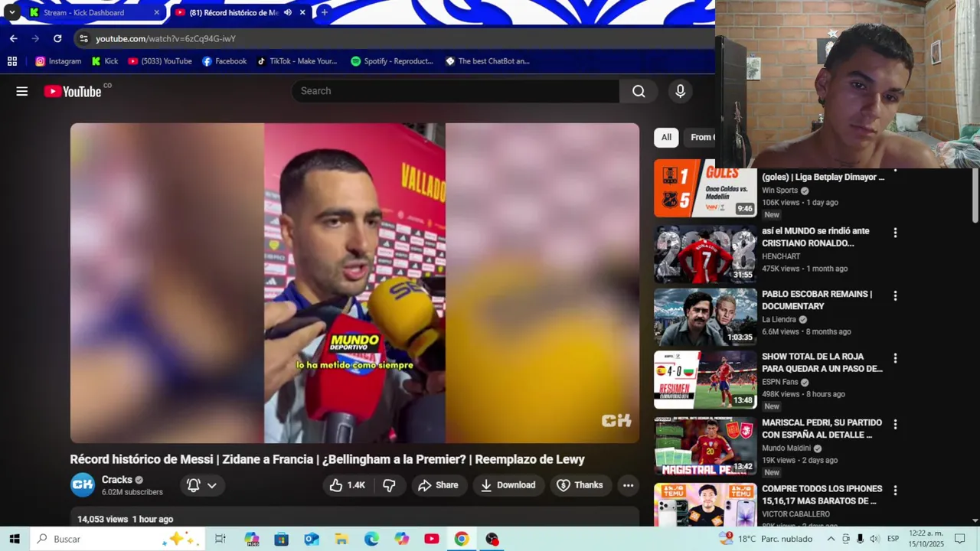Image resolution: width=980 pixels, height=551 pixels.
Task: Open Cristiano Ronaldo 31:55 video thumbnail
Action: (x=705, y=254)
